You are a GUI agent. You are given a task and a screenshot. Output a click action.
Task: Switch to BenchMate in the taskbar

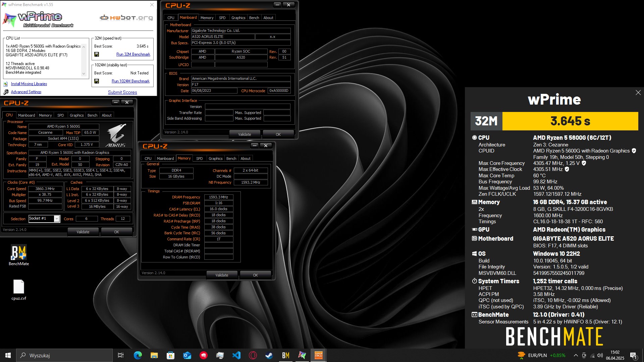pos(285,355)
